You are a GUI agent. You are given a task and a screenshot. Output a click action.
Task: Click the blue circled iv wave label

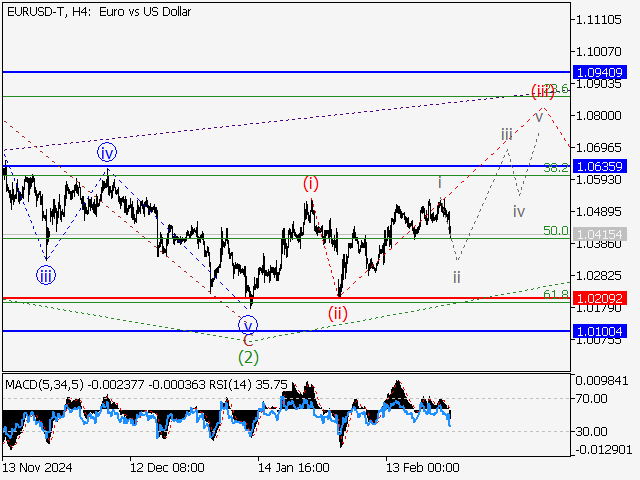[107, 153]
